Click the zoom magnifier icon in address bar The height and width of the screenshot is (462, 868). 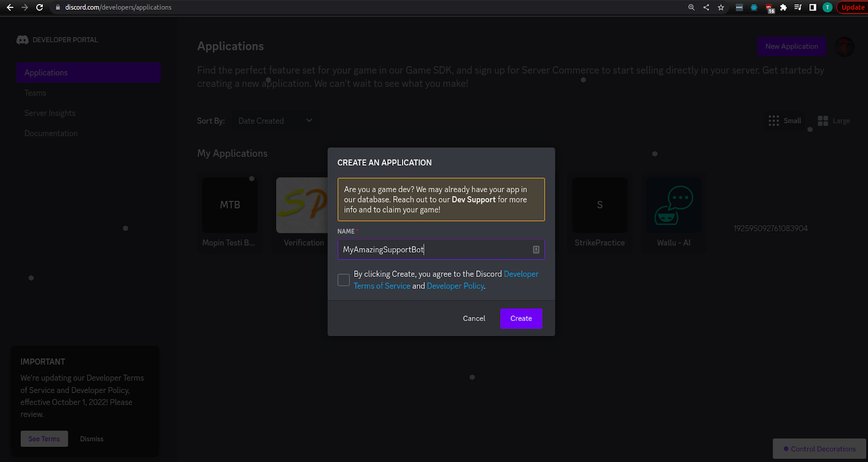691,7
